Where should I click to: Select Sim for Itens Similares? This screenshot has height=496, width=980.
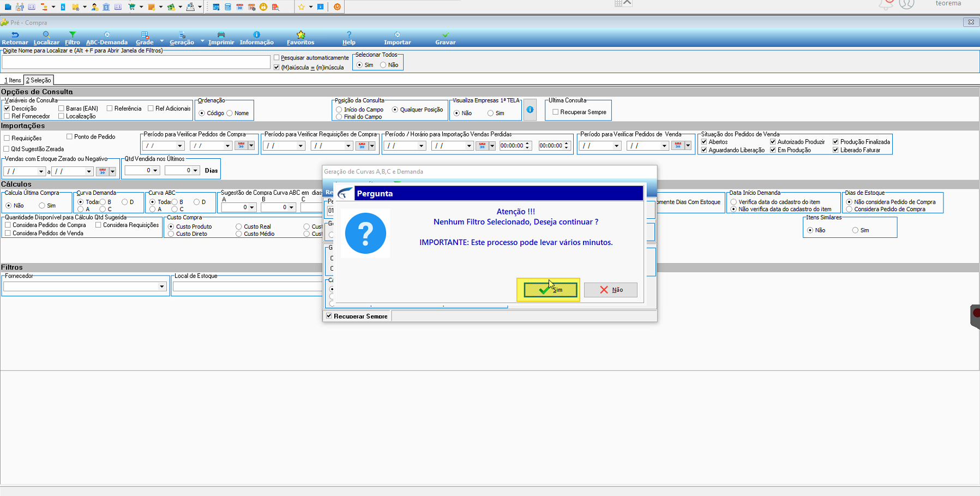point(855,230)
